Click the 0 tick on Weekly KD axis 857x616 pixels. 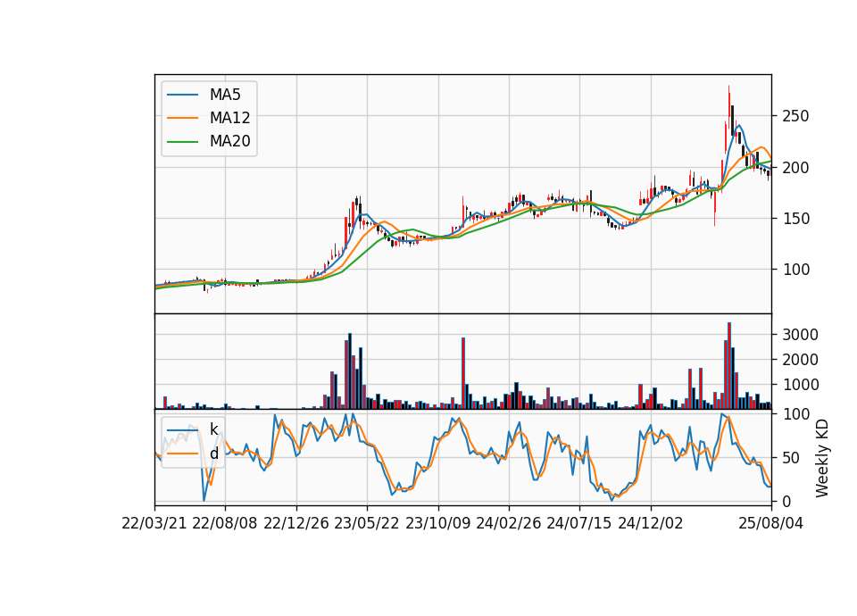(786, 501)
